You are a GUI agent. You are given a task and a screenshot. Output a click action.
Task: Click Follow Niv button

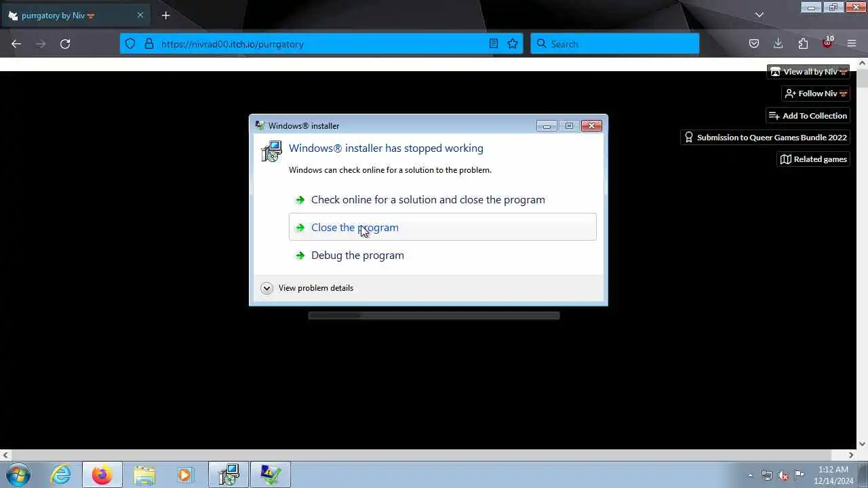(x=816, y=94)
